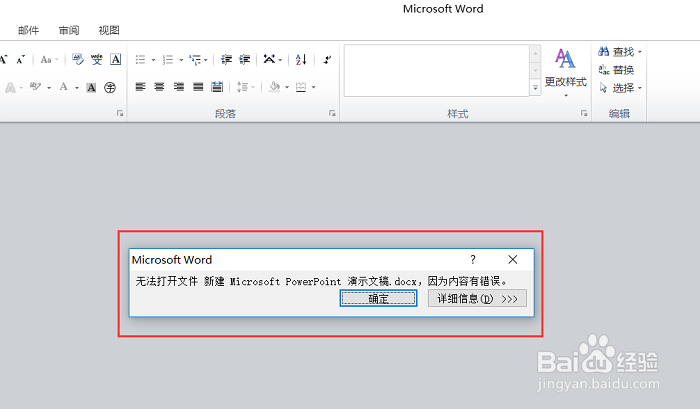Click the Font Color A icon
This screenshot has height=409, width=700.
64,87
